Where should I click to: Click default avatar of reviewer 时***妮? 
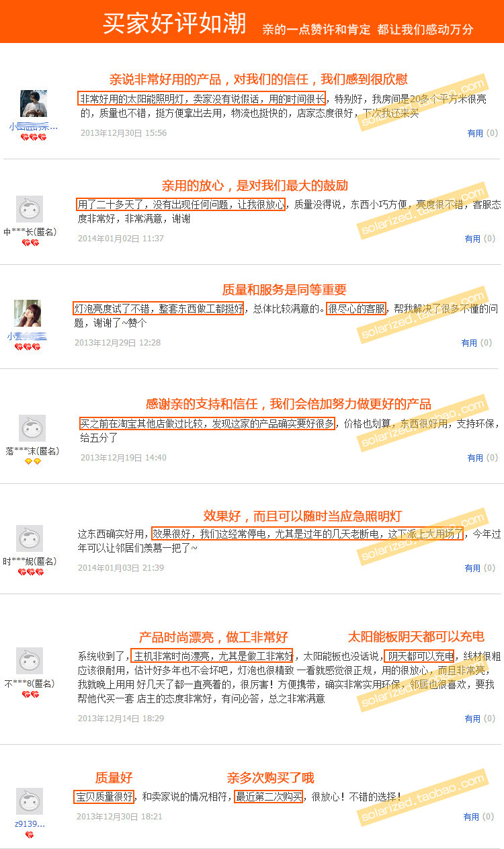30,538
